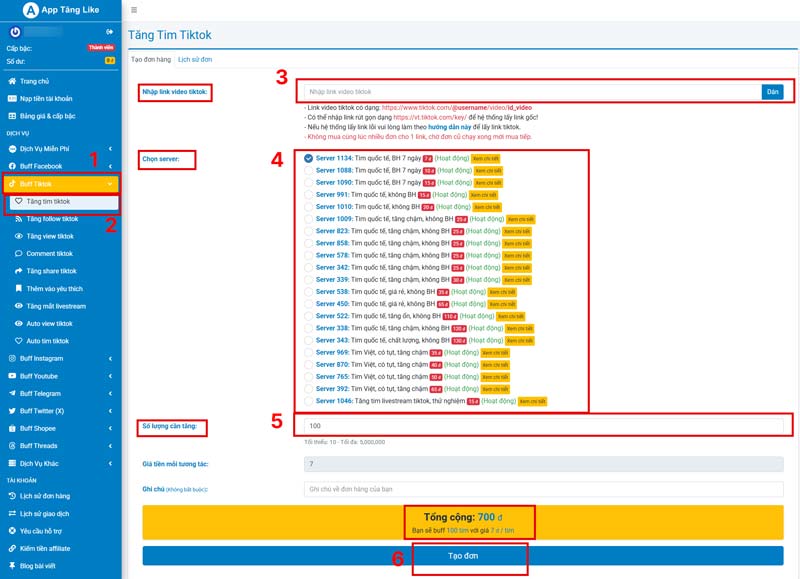Click the bookmark icon beside Thêm vào yêu thích
800x579 pixels.
[x=19, y=289]
